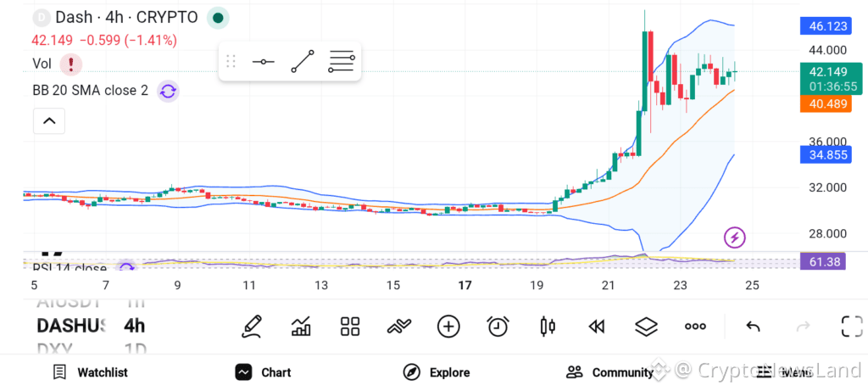Open the object tree layers icon

646,327
